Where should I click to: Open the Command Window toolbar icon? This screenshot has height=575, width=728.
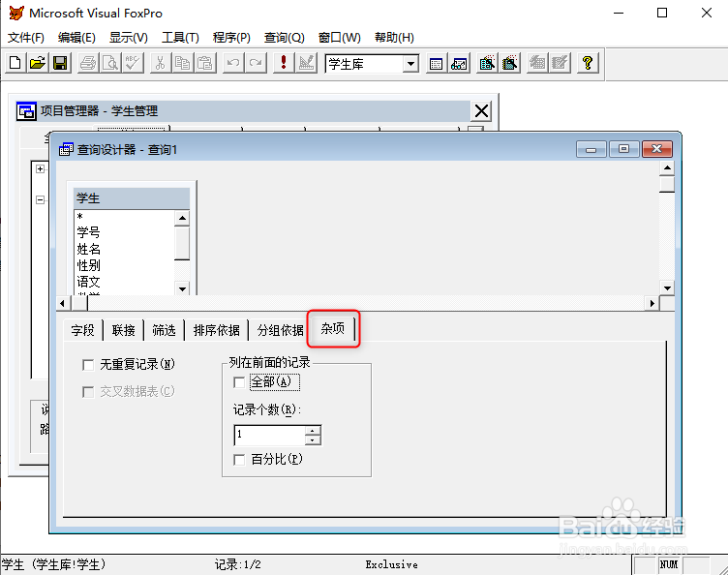(x=436, y=63)
